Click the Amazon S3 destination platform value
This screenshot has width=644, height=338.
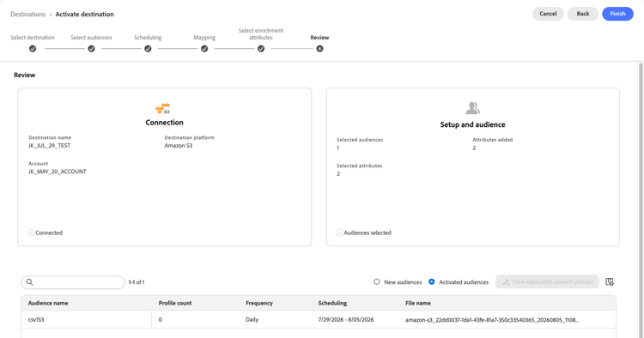coord(179,146)
